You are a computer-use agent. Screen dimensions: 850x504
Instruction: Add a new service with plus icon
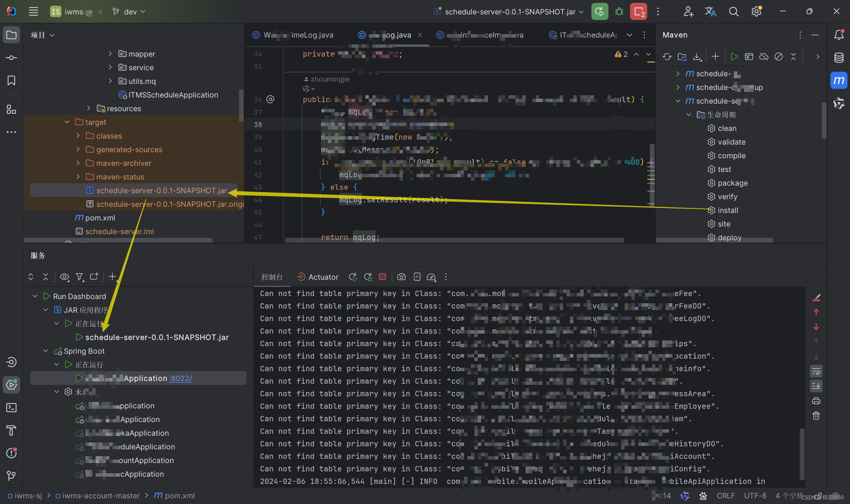[112, 277]
